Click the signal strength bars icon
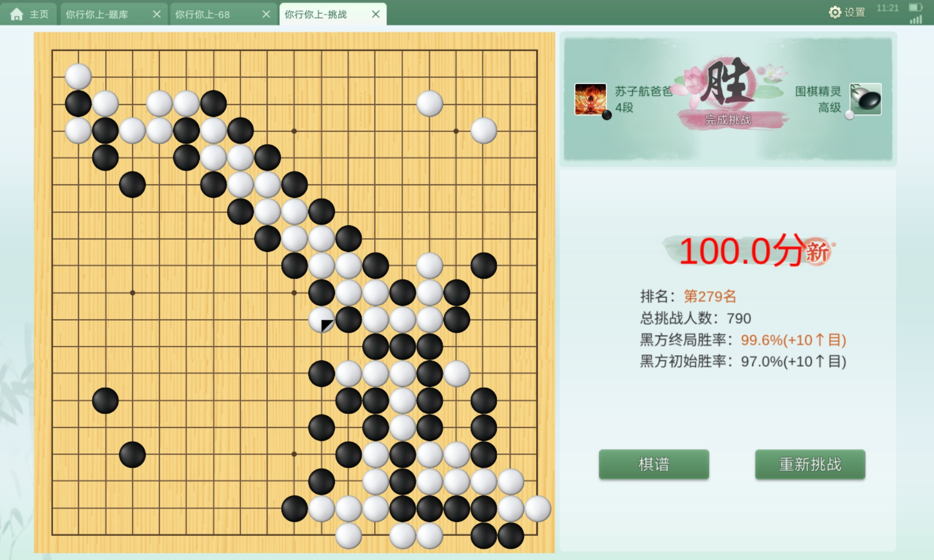This screenshot has height=560, width=934. point(916,19)
